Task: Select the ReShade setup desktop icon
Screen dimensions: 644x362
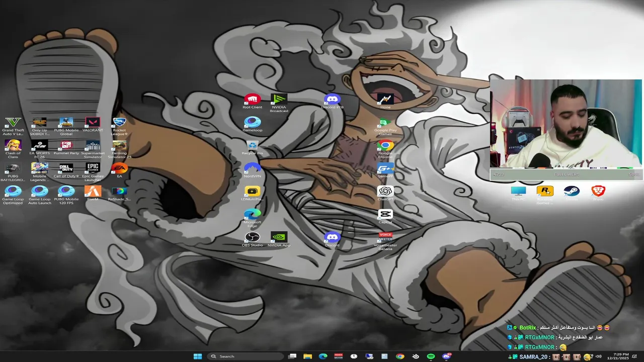Action: [x=119, y=194]
